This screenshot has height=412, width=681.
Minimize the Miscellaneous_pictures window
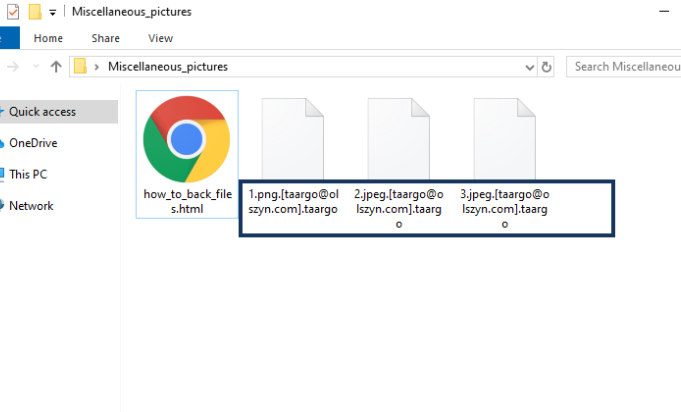point(664,11)
